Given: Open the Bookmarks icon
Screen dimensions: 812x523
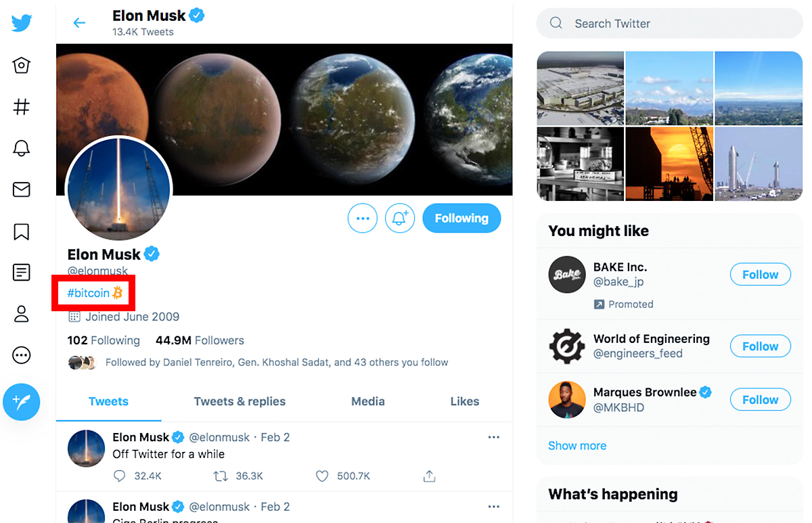Looking at the screenshot, I should (21, 231).
